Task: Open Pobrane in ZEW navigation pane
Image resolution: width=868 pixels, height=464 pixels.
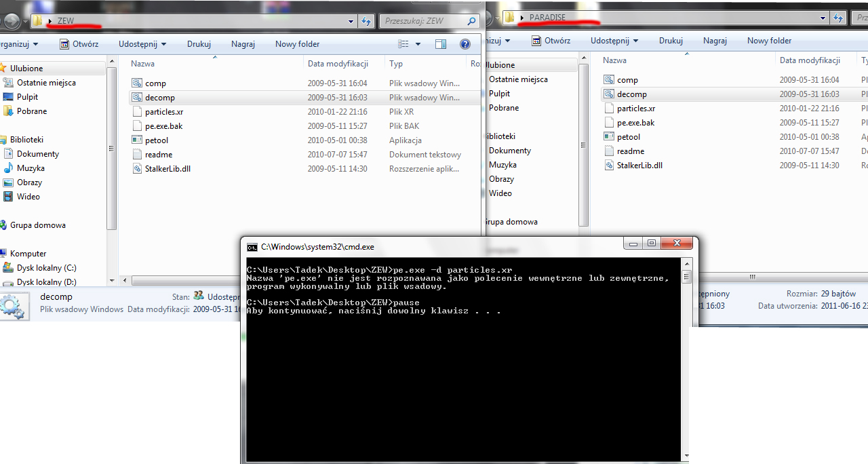Action: pyautogui.click(x=25, y=111)
